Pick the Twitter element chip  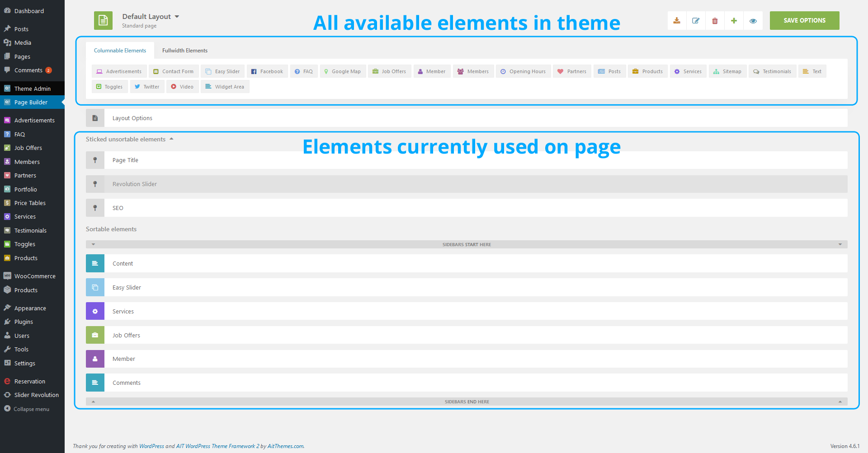tap(147, 87)
